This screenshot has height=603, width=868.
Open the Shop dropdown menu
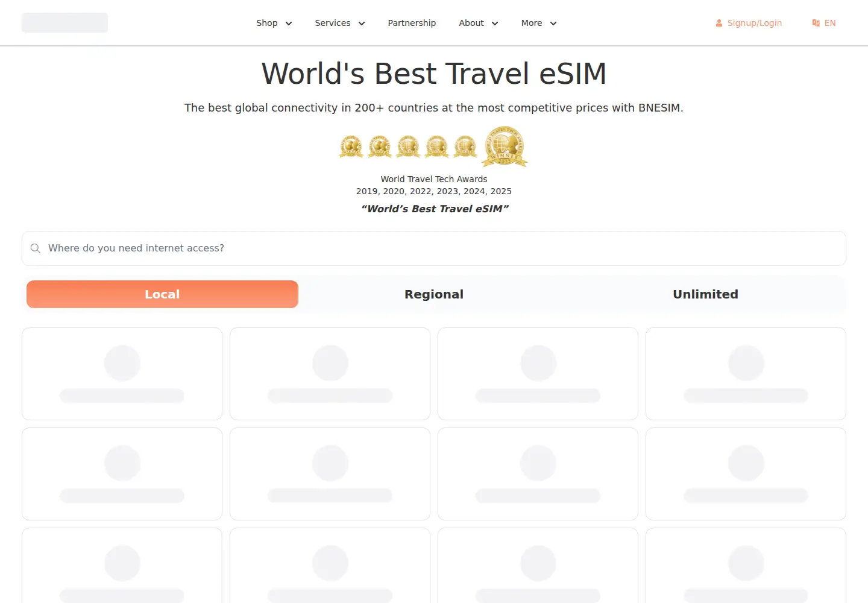click(274, 23)
